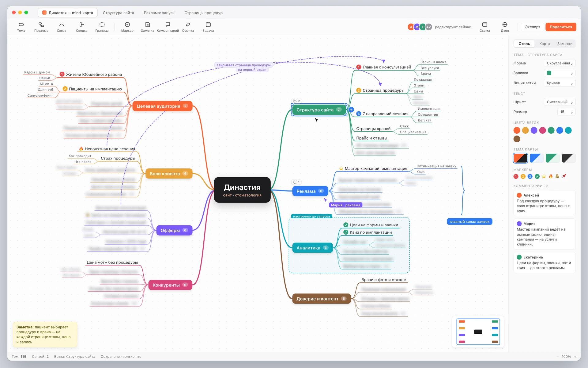
Task: Collapse Реклама branch via its 6 badge
Action: pyautogui.click(x=321, y=191)
